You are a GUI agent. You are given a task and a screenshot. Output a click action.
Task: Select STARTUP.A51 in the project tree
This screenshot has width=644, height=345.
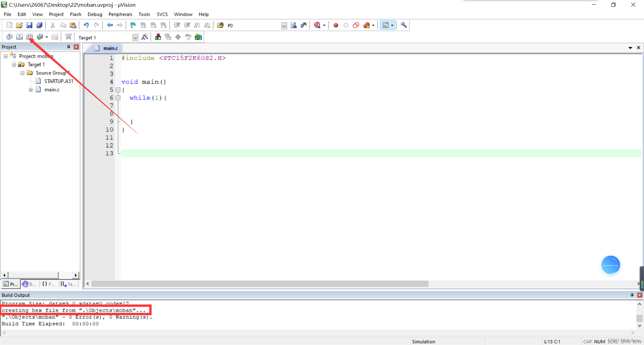[59, 81]
